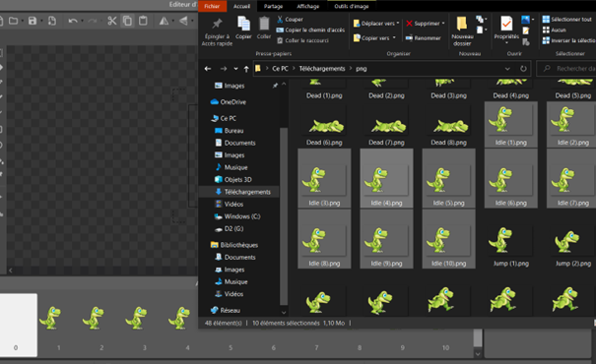This screenshot has height=364, width=596.
Task: Click the Copy icon in editor toolbar
Action: coord(127,21)
